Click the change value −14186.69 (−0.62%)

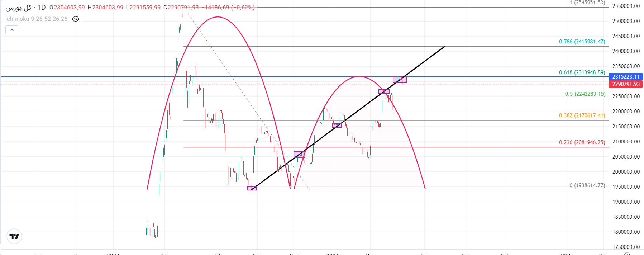click(228, 8)
